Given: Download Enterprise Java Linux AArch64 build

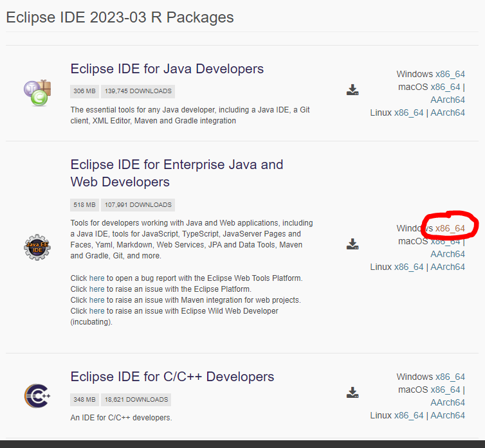Looking at the screenshot, I should point(448,267).
